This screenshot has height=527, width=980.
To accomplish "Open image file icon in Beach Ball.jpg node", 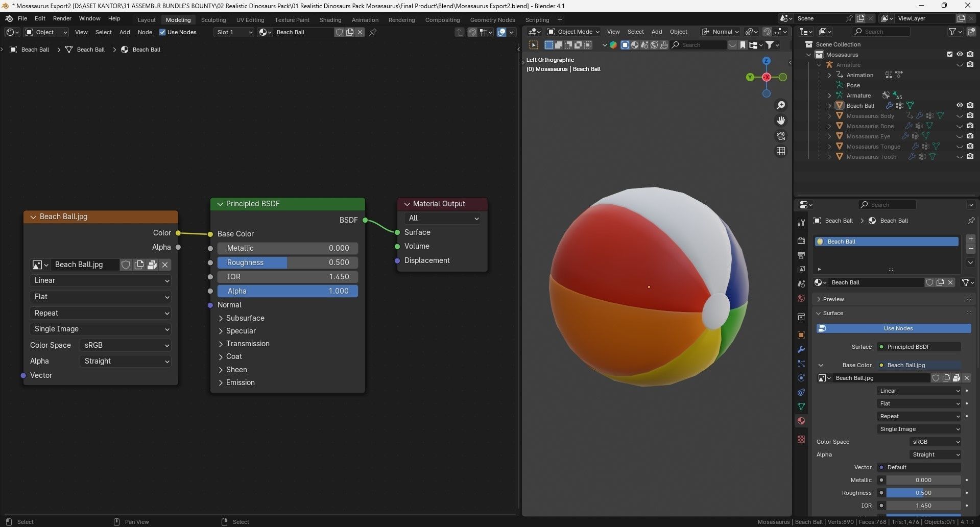I will point(152,265).
